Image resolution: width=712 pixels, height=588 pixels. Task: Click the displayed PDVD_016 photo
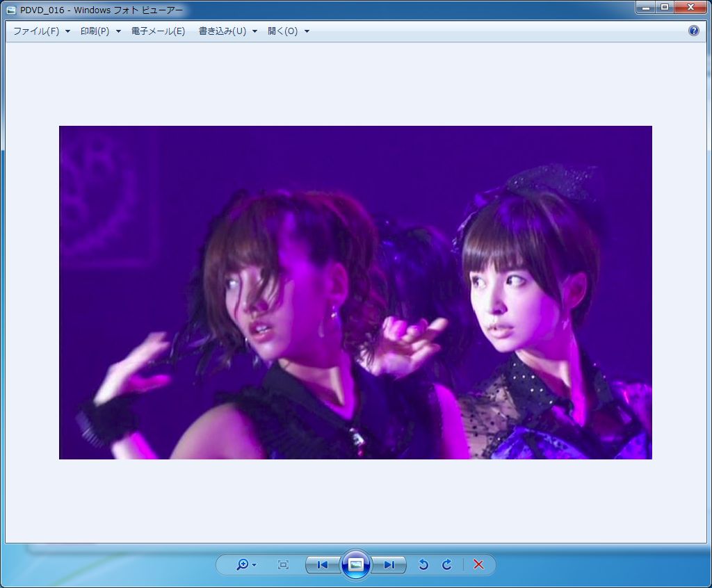coord(355,293)
